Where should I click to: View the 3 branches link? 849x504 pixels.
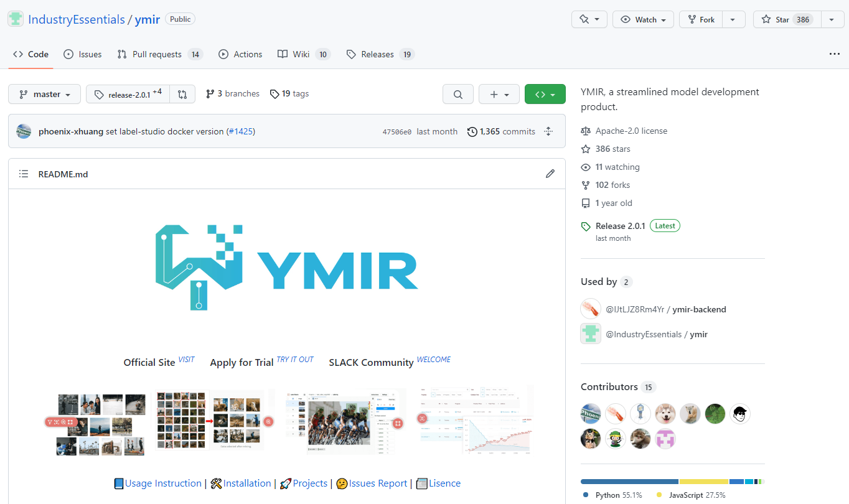click(x=232, y=94)
